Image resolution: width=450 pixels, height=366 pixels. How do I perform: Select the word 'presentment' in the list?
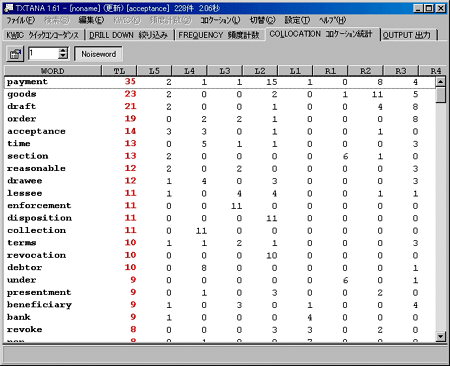(x=39, y=292)
